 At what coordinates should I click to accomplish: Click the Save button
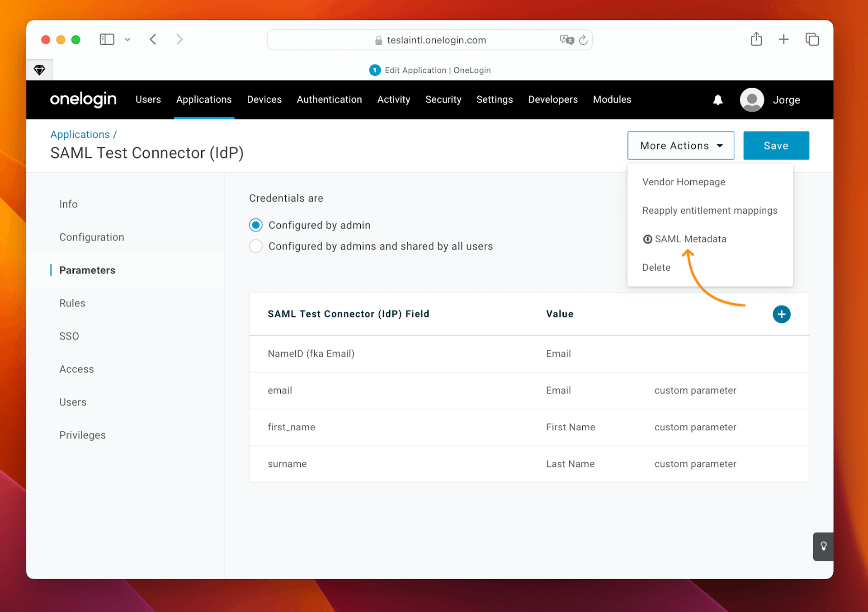(776, 146)
